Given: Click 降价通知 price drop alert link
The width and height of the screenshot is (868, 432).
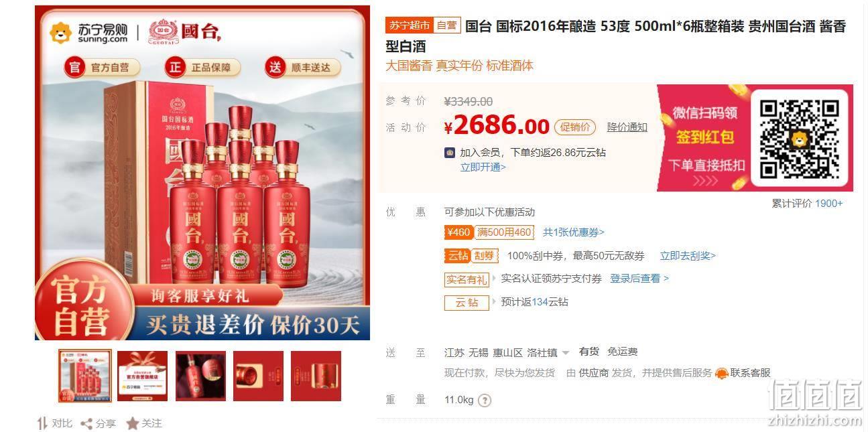Looking at the screenshot, I should click(x=627, y=127).
